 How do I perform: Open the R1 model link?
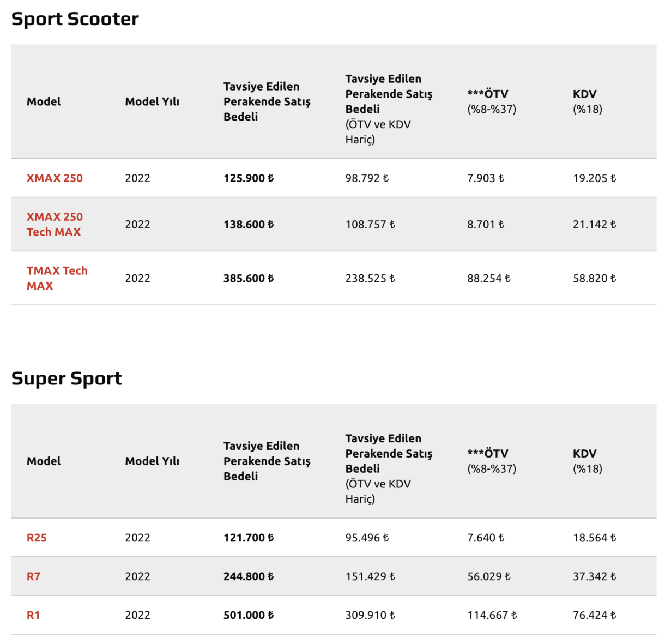click(33, 615)
